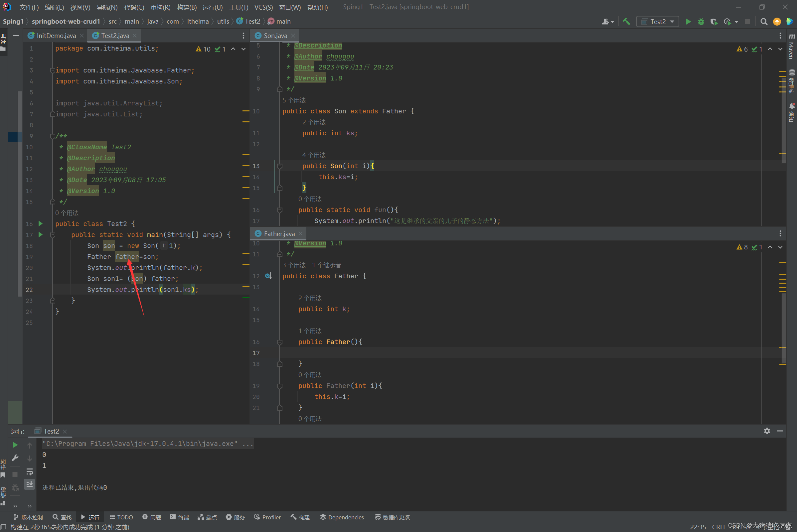The image size is (797, 532).
Task: Toggle soft-wrap in Run console
Action: (30, 471)
